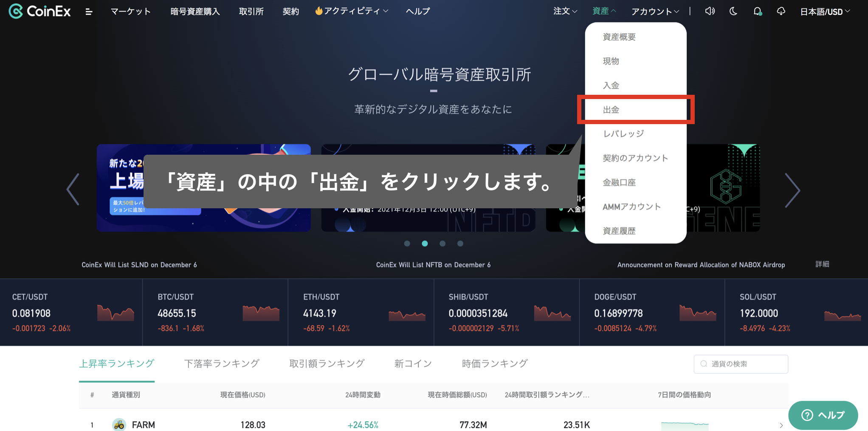This screenshot has height=431, width=868.
Task: Click previous banner arrow
Action: (73, 190)
